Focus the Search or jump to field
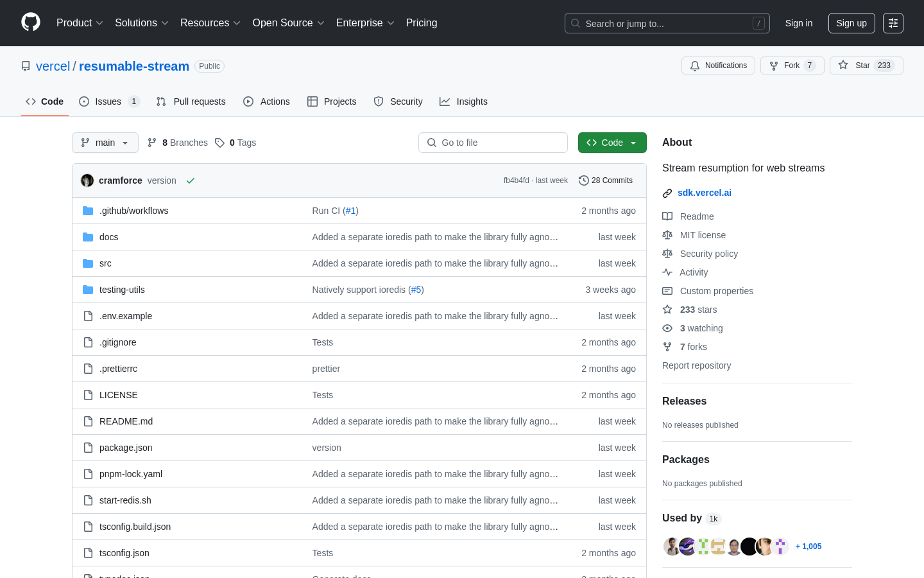 (667, 23)
